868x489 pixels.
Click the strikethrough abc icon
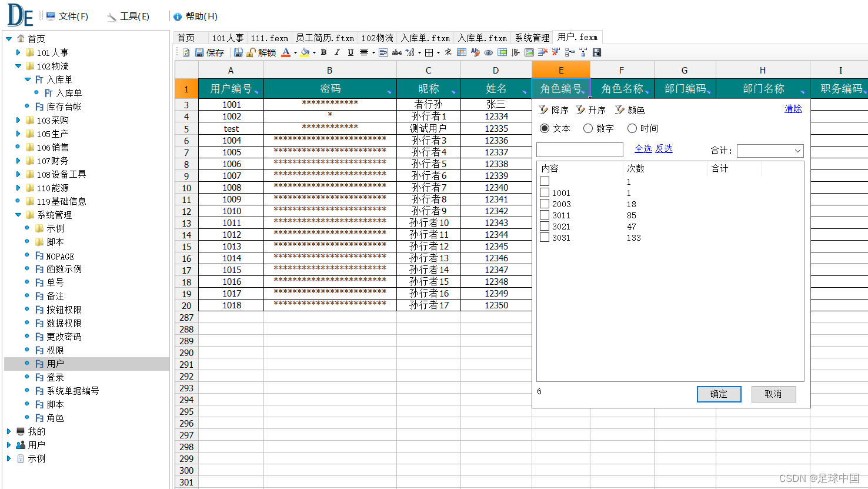tap(397, 52)
